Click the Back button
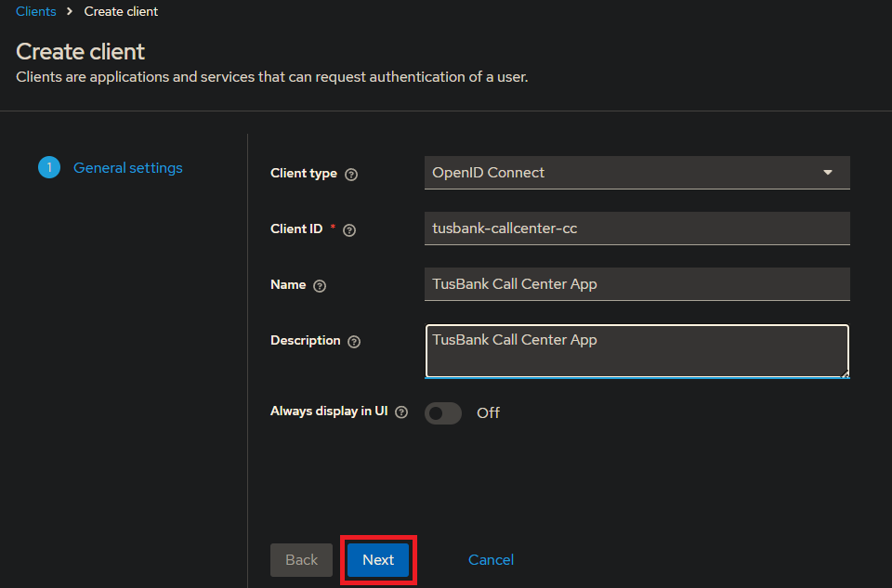The image size is (892, 588). pos(301,560)
